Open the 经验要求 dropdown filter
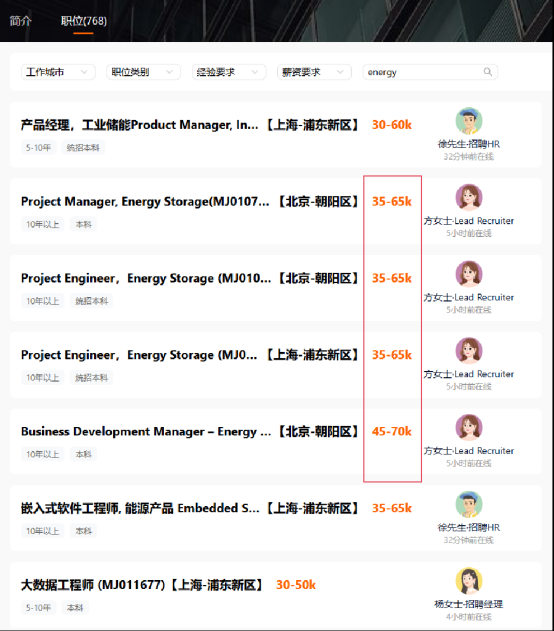The height and width of the screenshot is (631, 554). [229, 72]
